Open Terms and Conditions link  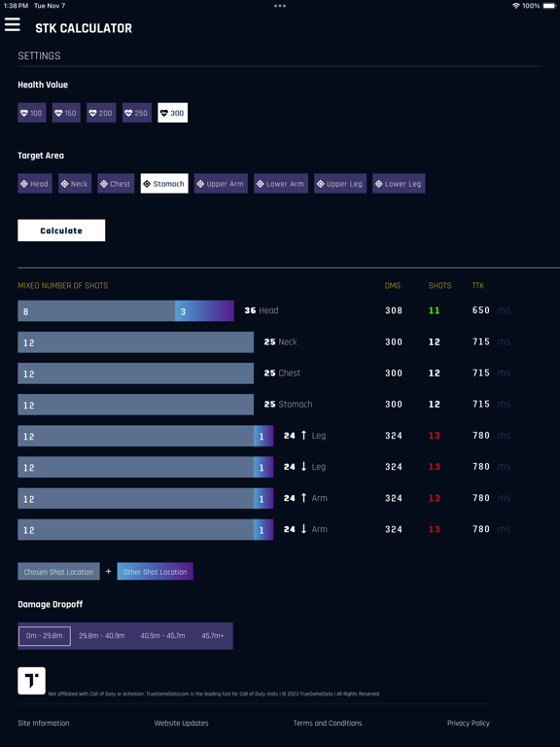pos(328,724)
